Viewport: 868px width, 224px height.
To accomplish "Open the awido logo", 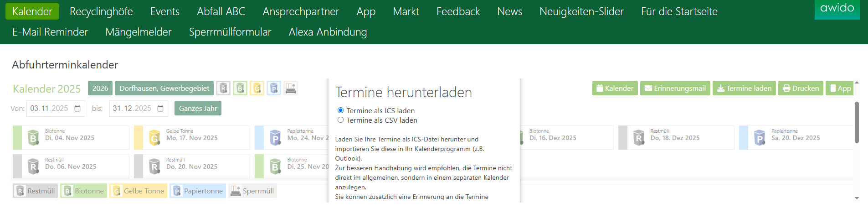I will point(837,9).
